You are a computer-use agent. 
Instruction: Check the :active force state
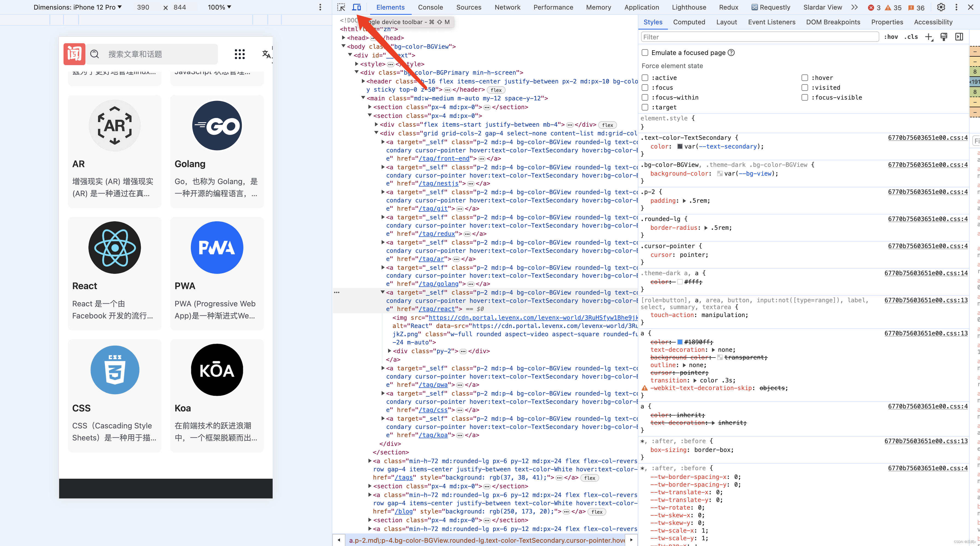(645, 78)
